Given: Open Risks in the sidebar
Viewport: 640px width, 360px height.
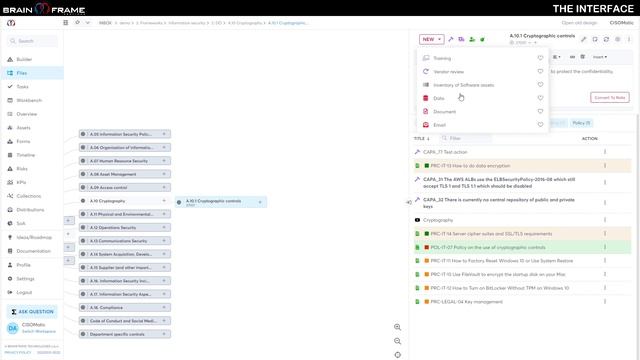Looking at the screenshot, I should (x=22, y=169).
